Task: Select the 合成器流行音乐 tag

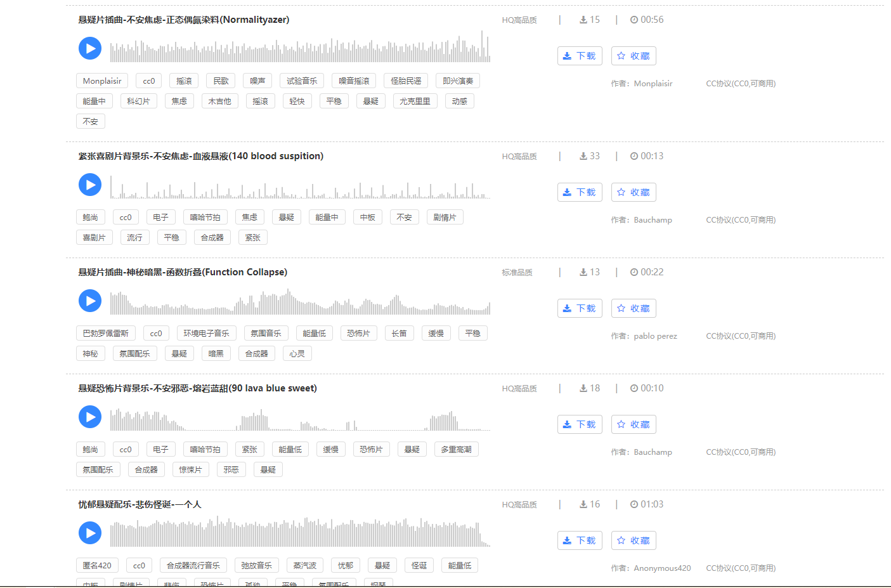Action: tap(193, 565)
